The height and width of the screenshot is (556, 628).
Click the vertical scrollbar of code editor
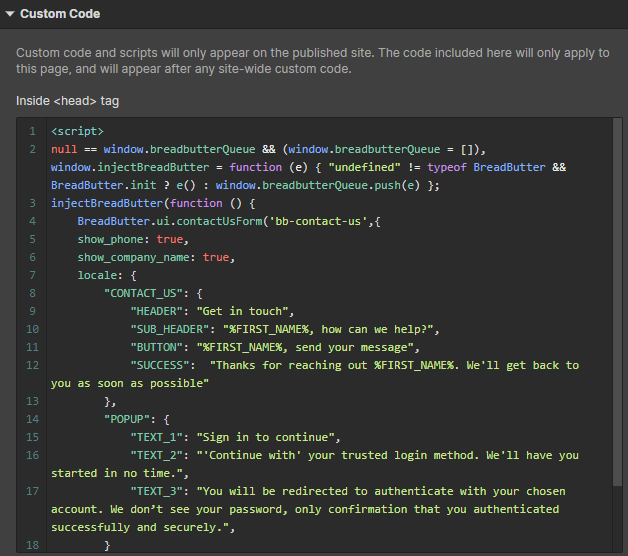click(617, 303)
